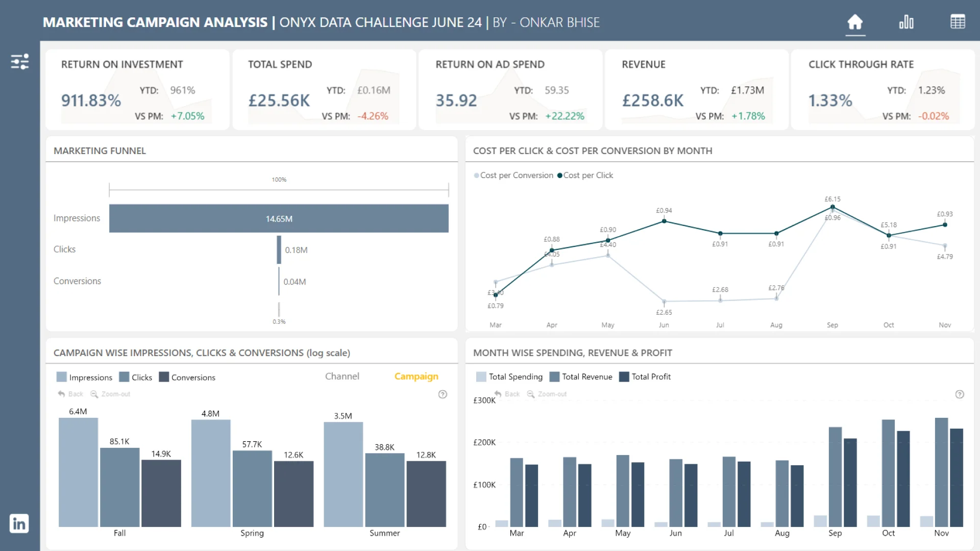Click ROI value 911.83%

click(91, 101)
